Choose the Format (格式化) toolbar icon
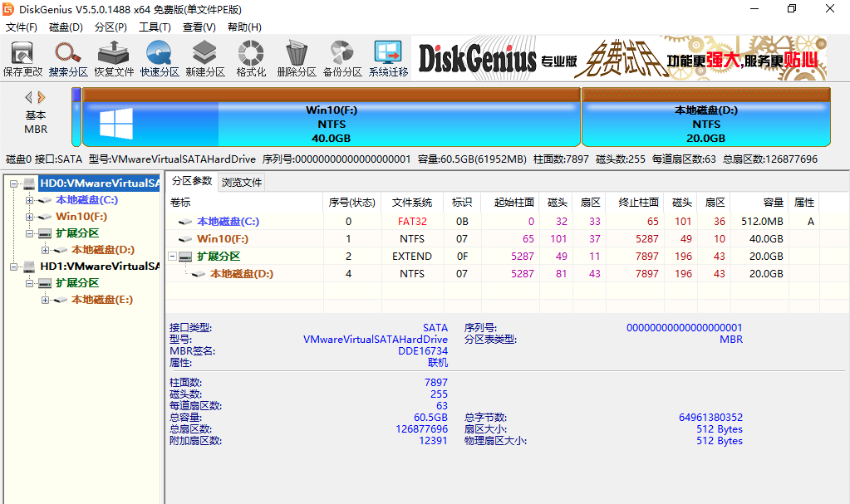The width and height of the screenshot is (850, 504). (x=250, y=58)
